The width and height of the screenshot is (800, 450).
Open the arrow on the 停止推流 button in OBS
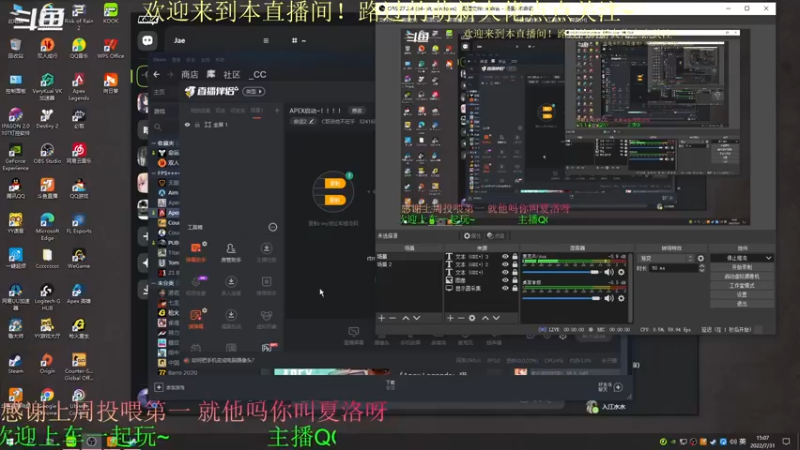click(x=768, y=258)
